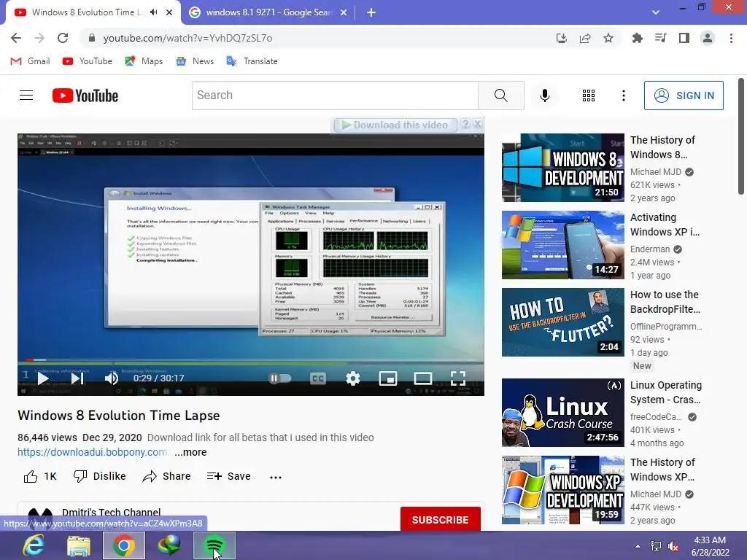
Task: Open the media control icon in toolbar
Action: (660, 38)
